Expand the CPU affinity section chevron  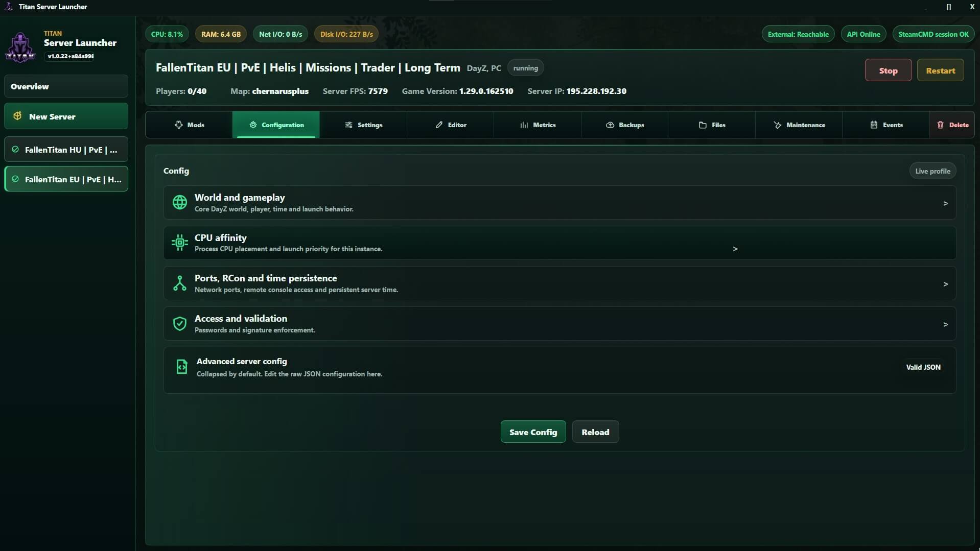735,249
